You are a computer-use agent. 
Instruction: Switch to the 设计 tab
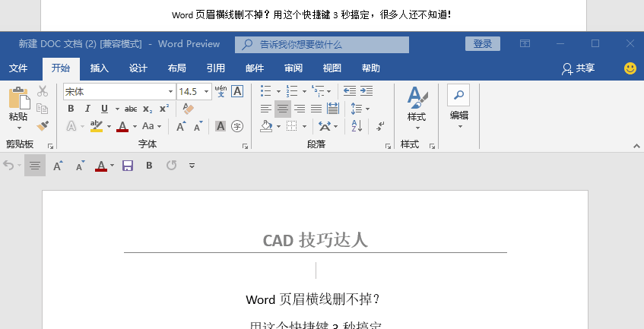(x=138, y=68)
